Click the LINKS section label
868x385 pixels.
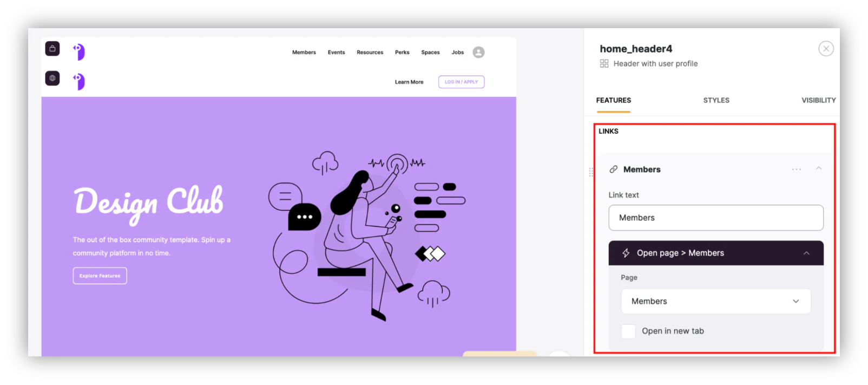pyautogui.click(x=608, y=132)
